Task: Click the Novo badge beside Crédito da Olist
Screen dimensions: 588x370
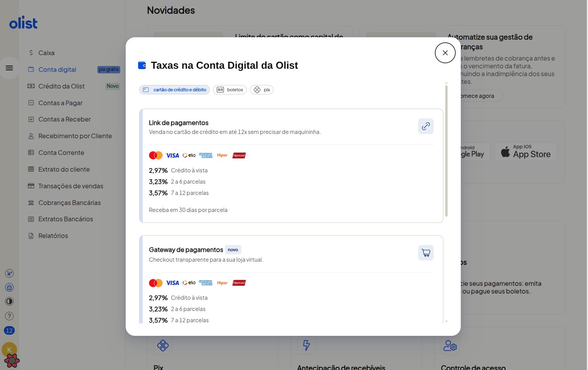Action: [x=112, y=86]
